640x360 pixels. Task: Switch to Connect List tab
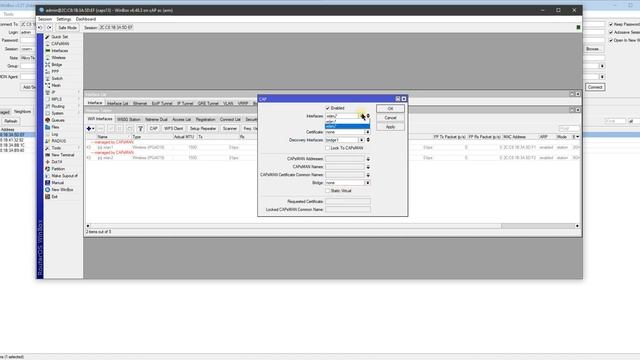click(x=230, y=120)
